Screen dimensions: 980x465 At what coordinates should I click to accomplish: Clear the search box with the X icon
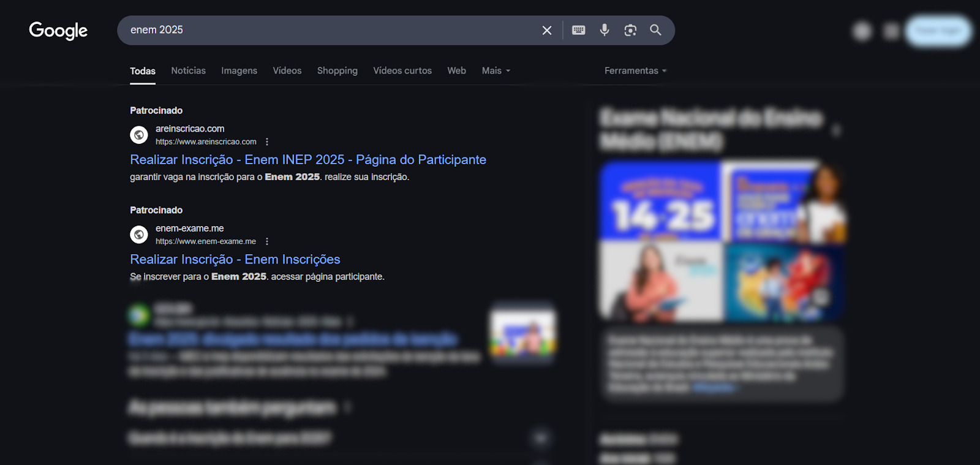(547, 30)
